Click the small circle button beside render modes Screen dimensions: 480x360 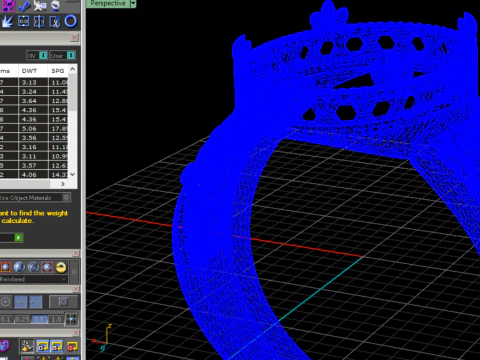pyautogui.click(x=74, y=272)
